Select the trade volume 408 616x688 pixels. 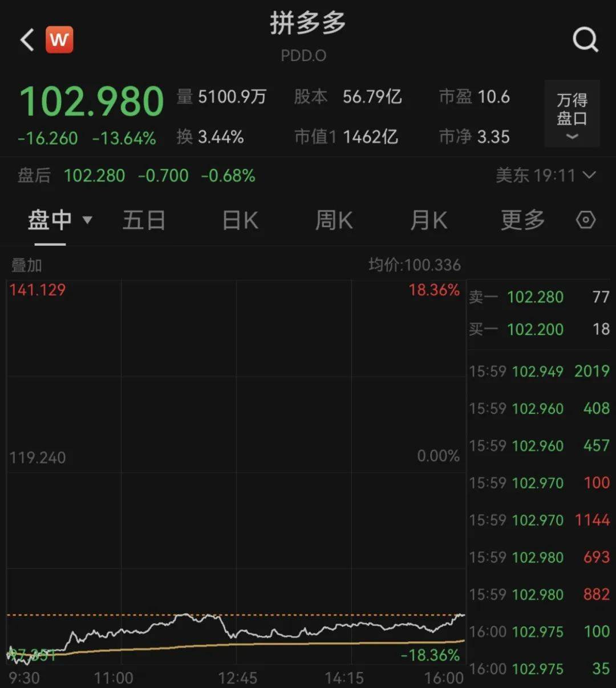(x=597, y=408)
